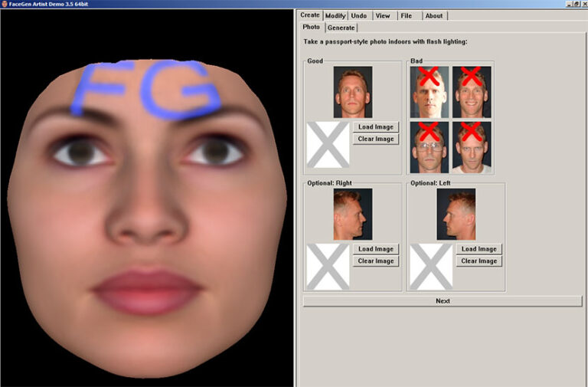This screenshot has height=387, width=588.
Task: Close the FaceGen Artist window
Action: click(x=584, y=4)
